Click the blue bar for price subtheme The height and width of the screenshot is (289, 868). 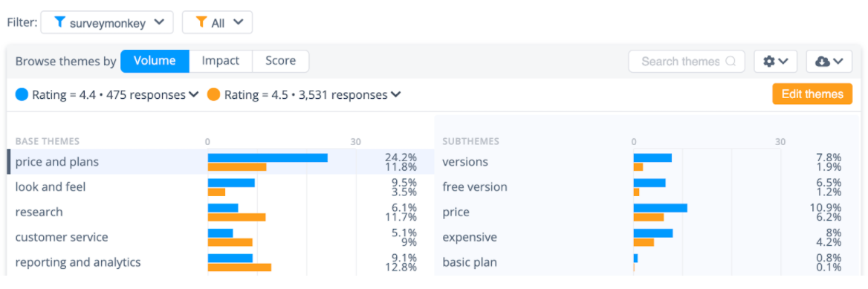pos(661,207)
